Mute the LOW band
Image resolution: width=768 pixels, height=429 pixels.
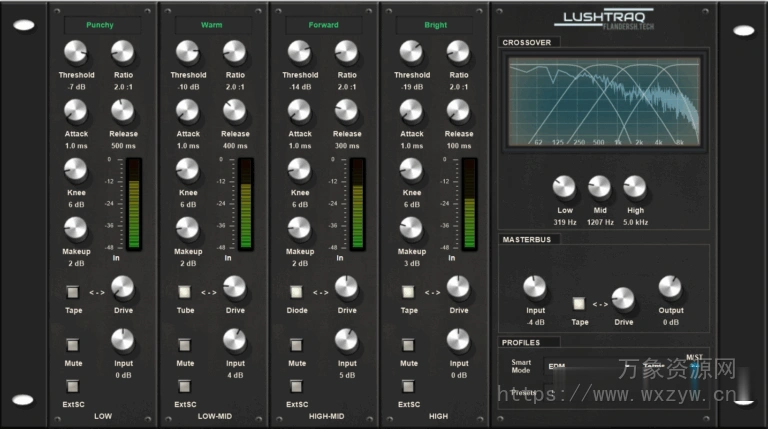72,345
